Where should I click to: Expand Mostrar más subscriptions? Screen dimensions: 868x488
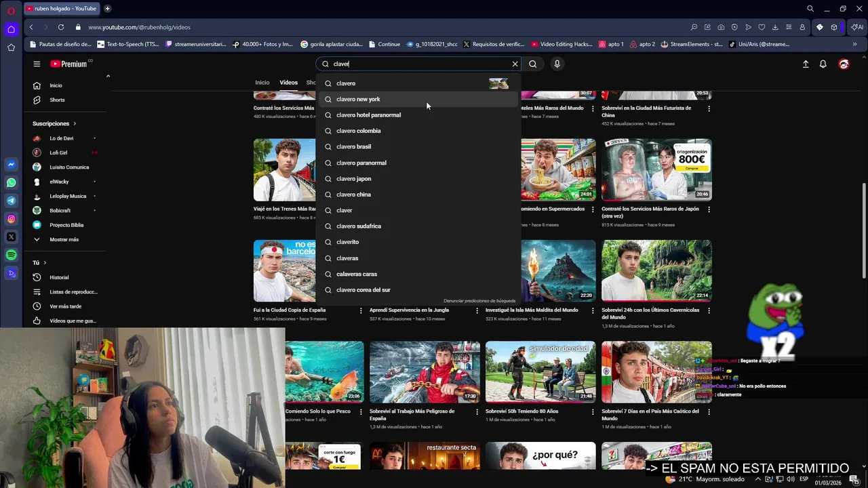coord(64,239)
